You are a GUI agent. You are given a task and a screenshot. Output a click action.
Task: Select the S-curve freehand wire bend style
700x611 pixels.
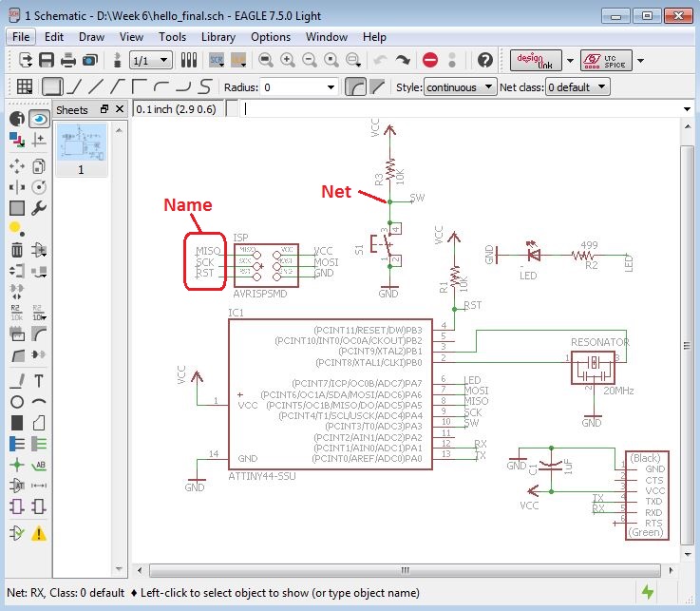tap(205, 86)
